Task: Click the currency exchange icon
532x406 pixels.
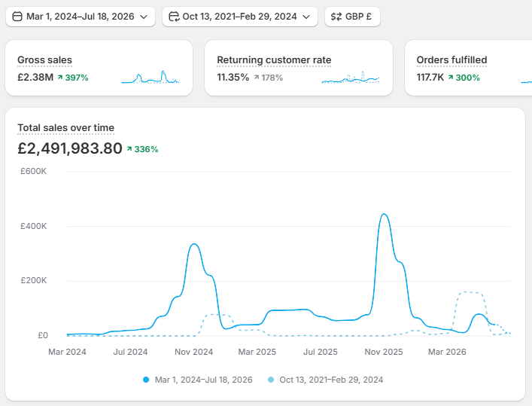Action: click(x=336, y=17)
